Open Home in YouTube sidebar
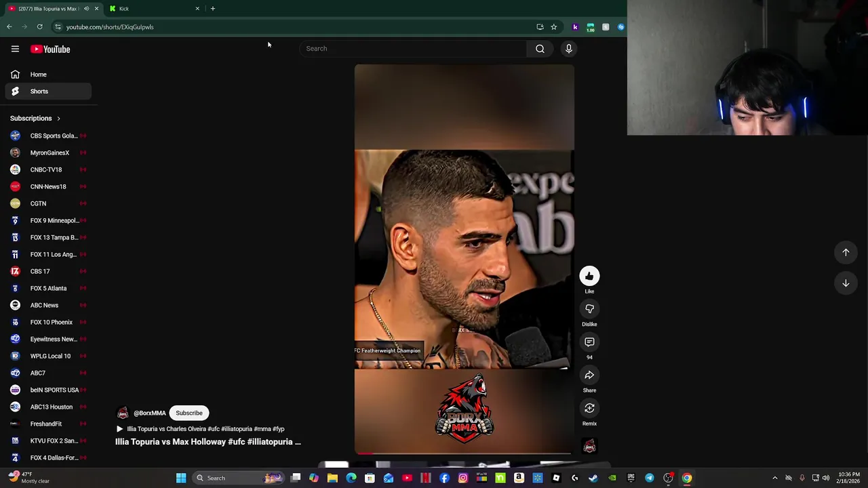The width and height of the screenshot is (868, 488). tap(48, 75)
